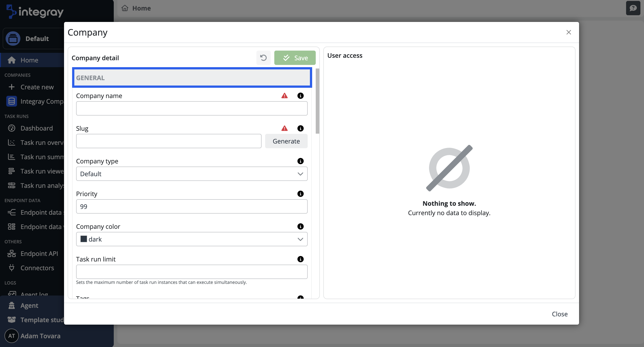Open the Company type dropdown

[191, 174]
